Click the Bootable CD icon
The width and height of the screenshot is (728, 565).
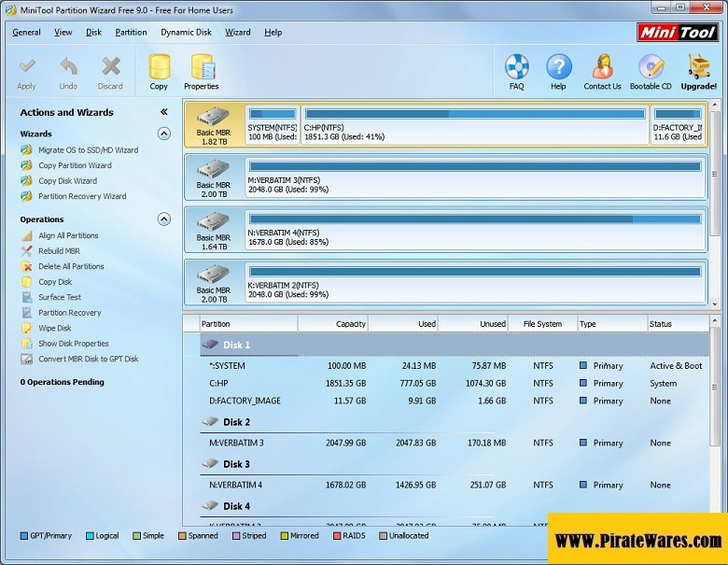tap(651, 71)
